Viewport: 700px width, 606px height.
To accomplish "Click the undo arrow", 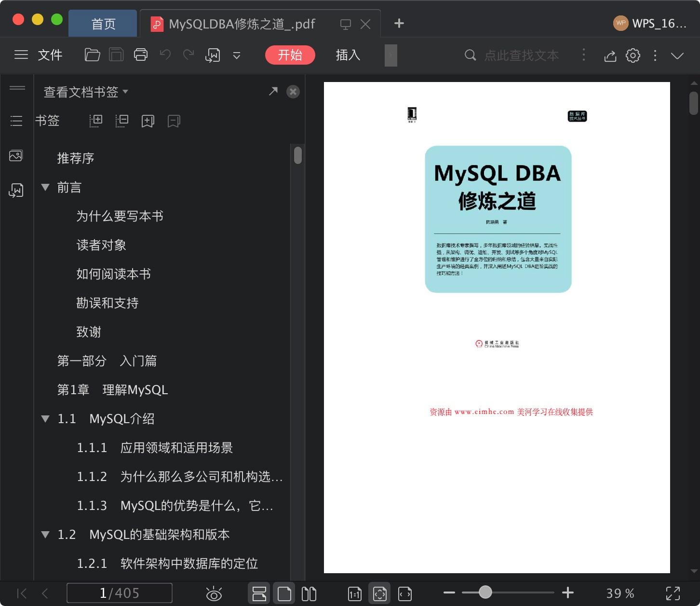I will click(x=165, y=55).
